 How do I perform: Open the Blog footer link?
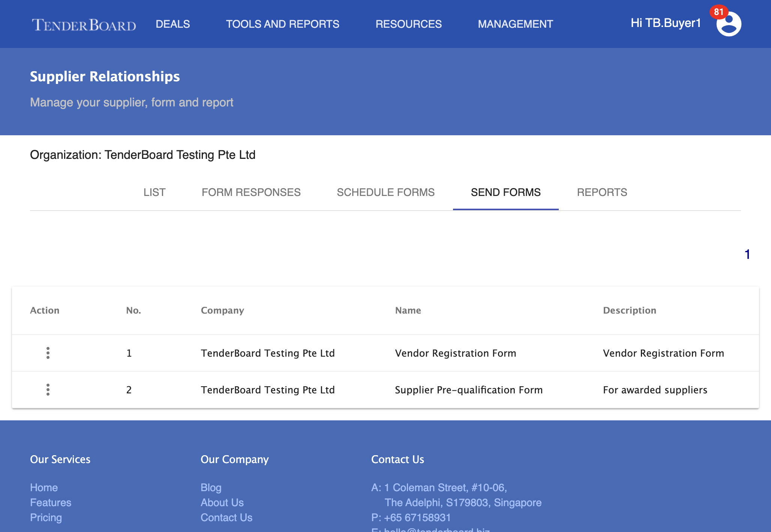(x=211, y=487)
